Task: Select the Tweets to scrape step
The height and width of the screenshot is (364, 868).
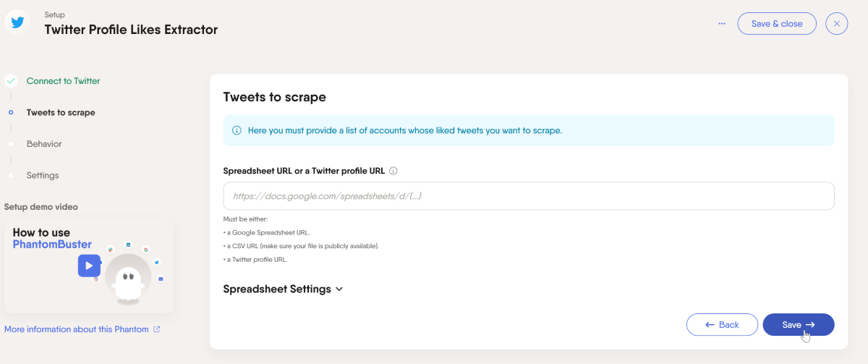Action: 61,113
